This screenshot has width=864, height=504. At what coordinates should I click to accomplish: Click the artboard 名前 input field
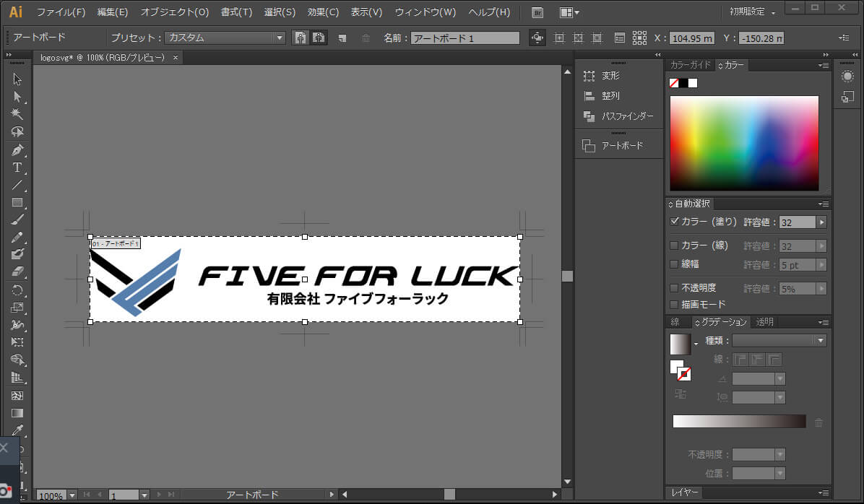tap(465, 38)
